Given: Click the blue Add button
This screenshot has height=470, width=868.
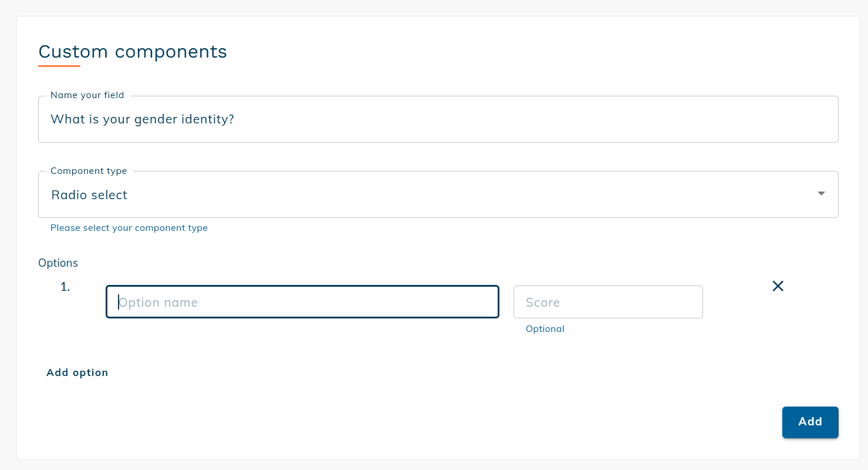Looking at the screenshot, I should click(810, 422).
